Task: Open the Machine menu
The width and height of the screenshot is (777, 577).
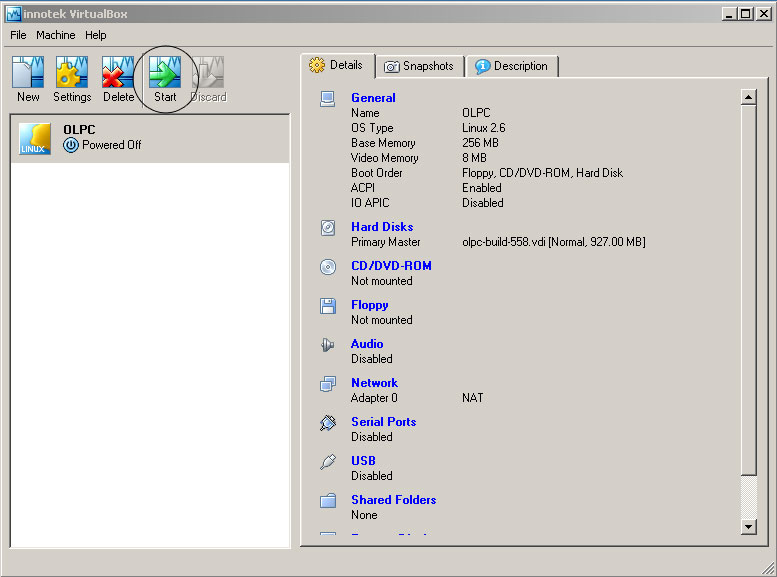Action: point(56,35)
